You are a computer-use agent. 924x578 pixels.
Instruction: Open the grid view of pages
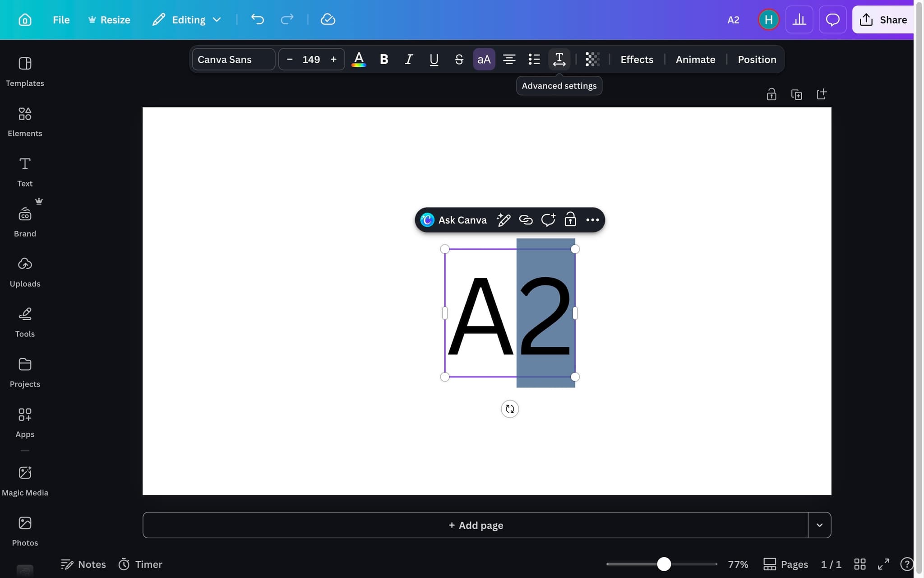point(859,564)
